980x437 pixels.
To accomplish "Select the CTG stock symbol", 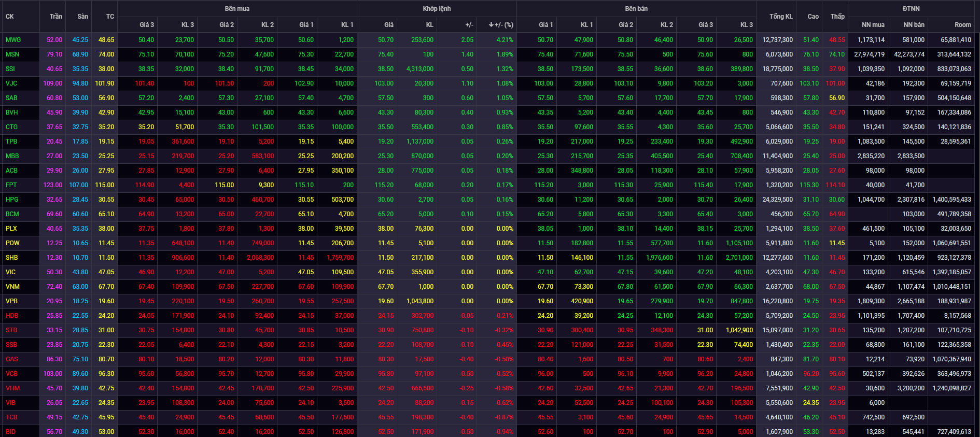I will tap(11, 127).
